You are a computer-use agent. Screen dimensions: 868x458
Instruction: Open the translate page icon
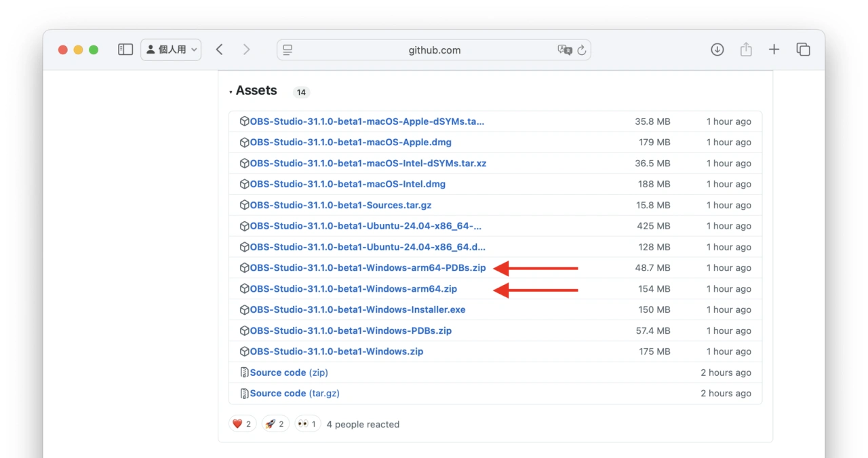pyautogui.click(x=564, y=50)
